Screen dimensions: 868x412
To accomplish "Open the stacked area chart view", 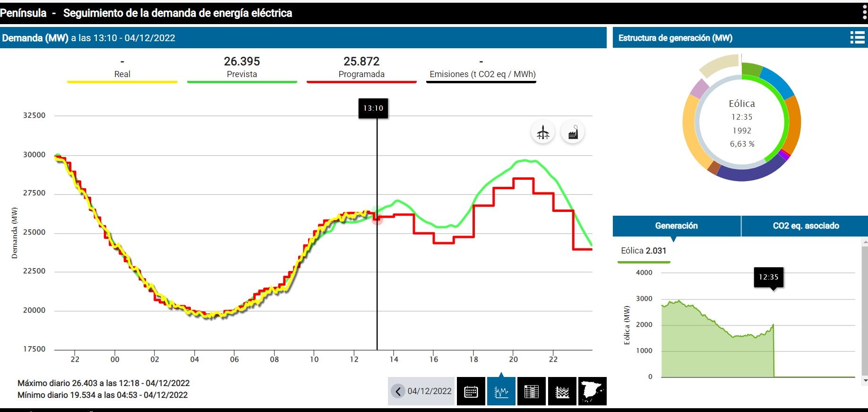I will (x=562, y=392).
